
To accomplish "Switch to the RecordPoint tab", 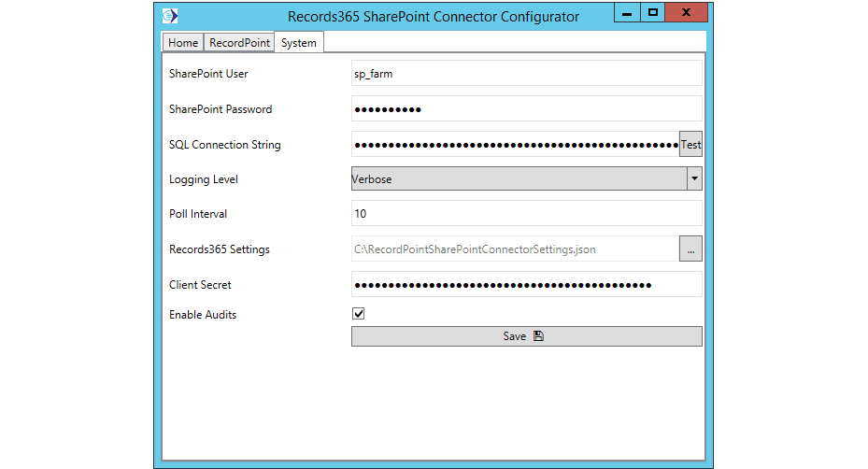I will 239,43.
